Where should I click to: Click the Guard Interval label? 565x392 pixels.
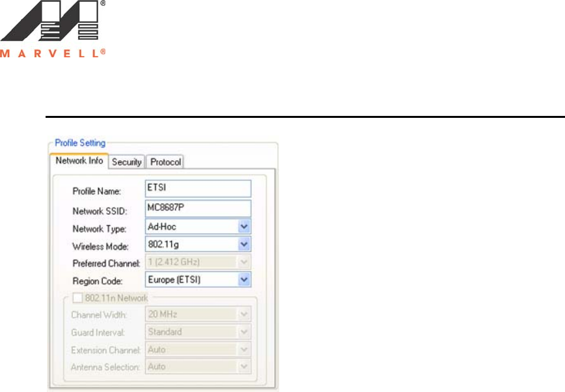(98, 333)
